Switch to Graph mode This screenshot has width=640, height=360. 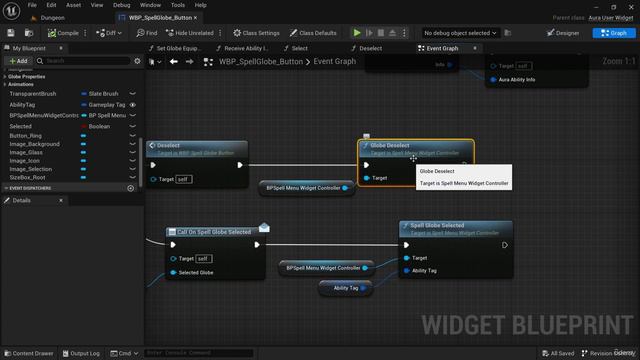(x=614, y=33)
